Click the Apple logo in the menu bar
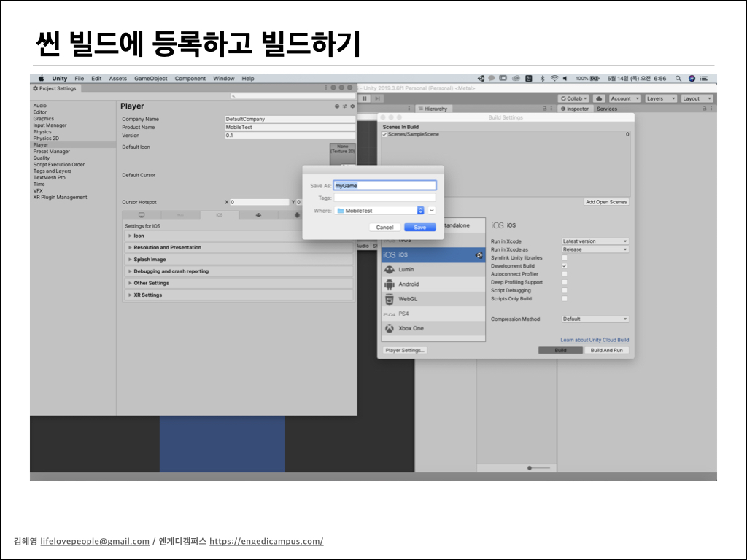747x560 pixels. (x=41, y=79)
